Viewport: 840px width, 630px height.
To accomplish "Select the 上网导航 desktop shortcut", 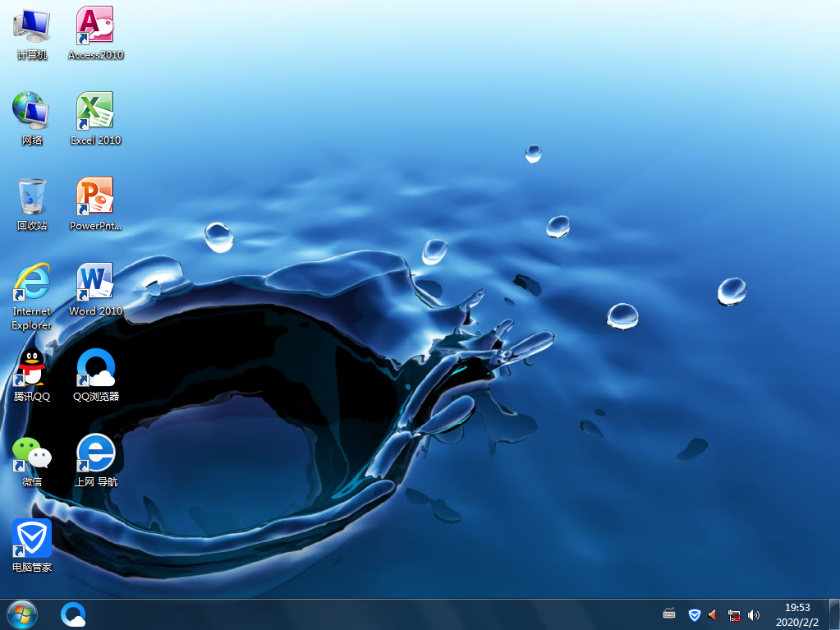I will 95,453.
